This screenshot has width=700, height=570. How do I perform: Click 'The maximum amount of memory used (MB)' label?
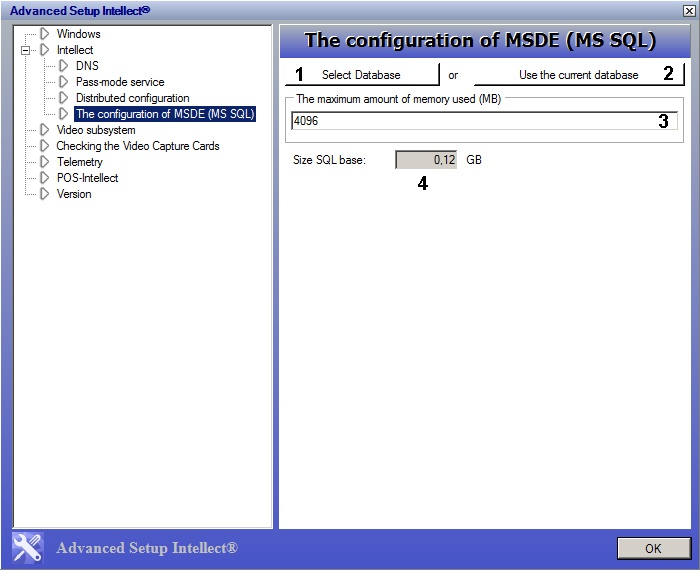pyautogui.click(x=399, y=99)
